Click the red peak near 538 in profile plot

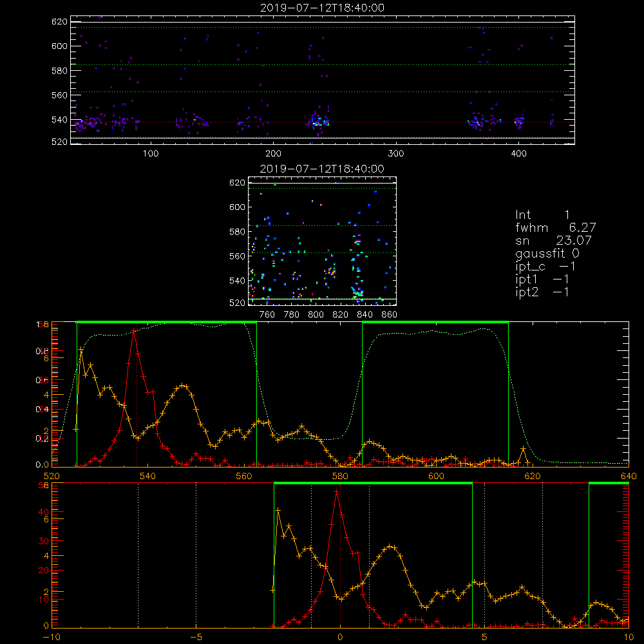pyautogui.click(x=134, y=330)
